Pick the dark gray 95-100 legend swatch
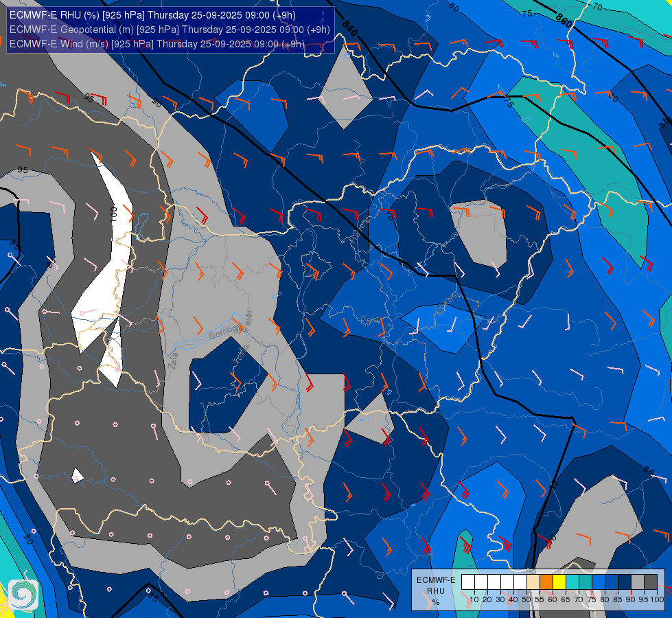Screen dimensions: 672x618 (x=651, y=582)
